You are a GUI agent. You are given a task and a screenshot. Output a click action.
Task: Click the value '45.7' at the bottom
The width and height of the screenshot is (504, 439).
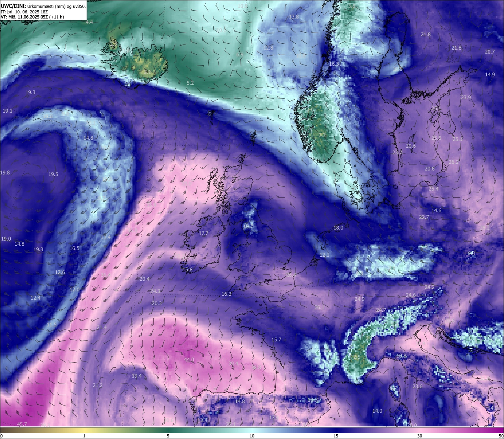(22, 424)
